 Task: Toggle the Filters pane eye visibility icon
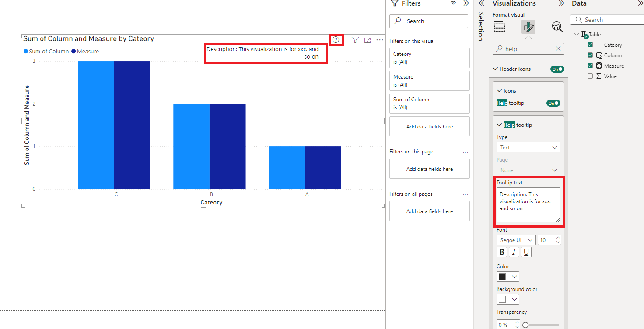(x=453, y=3)
